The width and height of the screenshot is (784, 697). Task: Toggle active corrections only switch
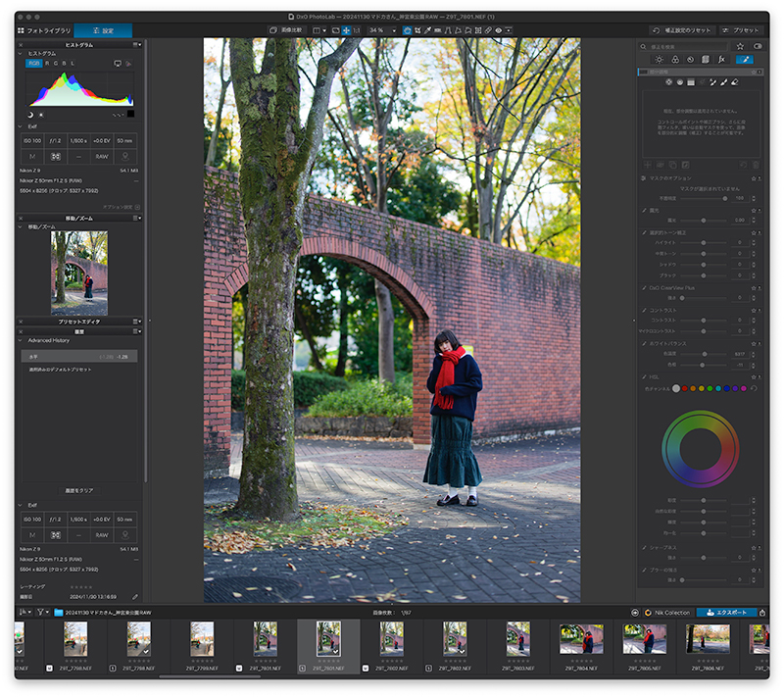[x=758, y=46]
